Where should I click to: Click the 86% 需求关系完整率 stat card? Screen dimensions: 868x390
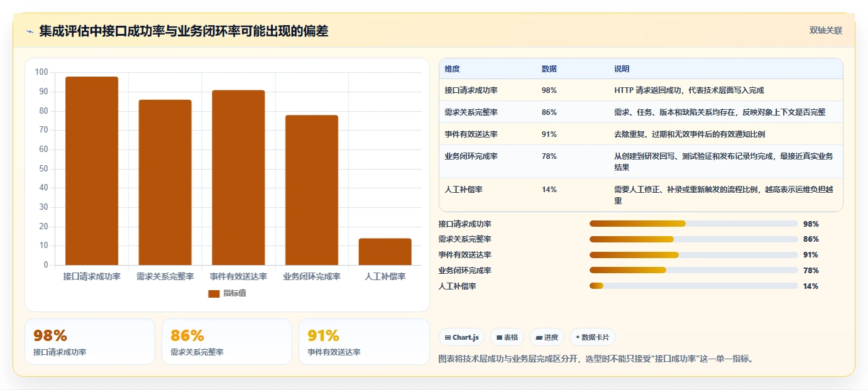pyautogui.click(x=227, y=342)
